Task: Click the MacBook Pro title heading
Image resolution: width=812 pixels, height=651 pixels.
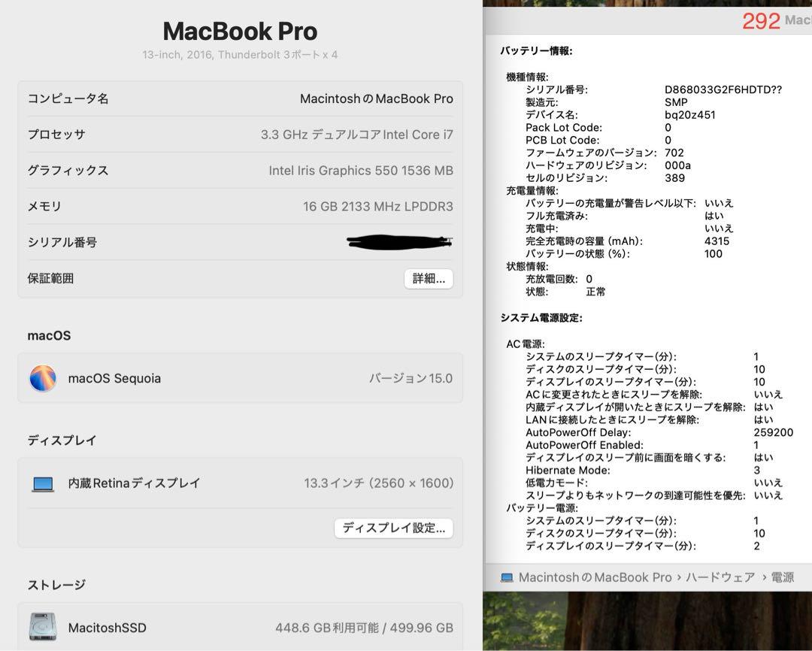Action: click(x=241, y=31)
